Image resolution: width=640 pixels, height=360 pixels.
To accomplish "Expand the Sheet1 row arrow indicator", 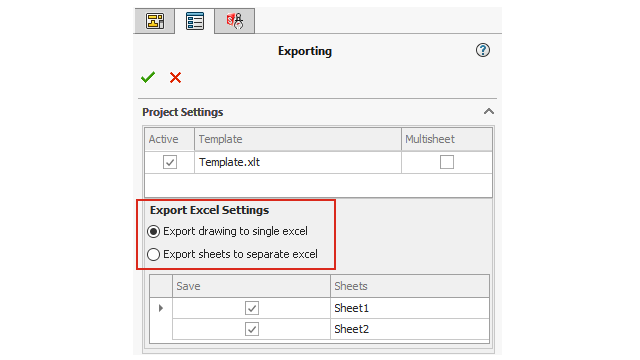I will tap(161, 308).
